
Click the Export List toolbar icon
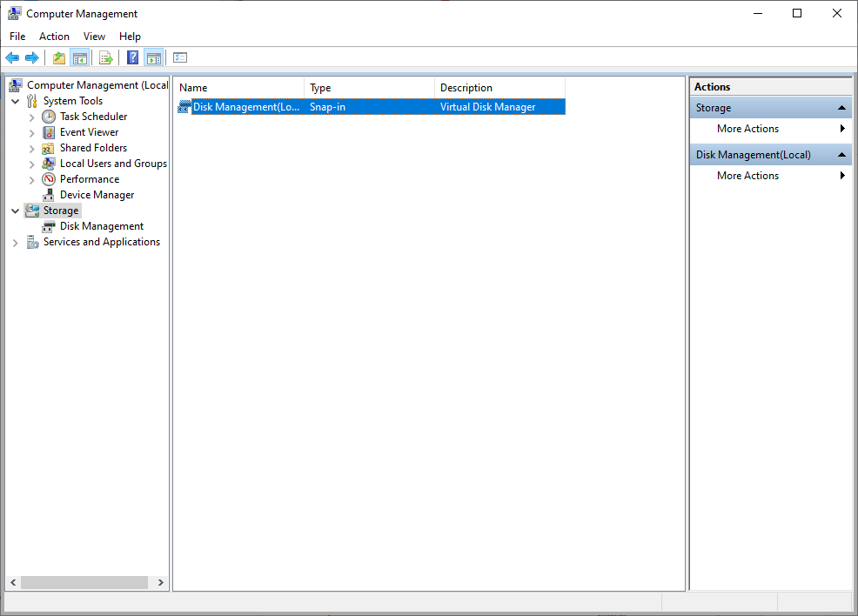[x=105, y=57]
